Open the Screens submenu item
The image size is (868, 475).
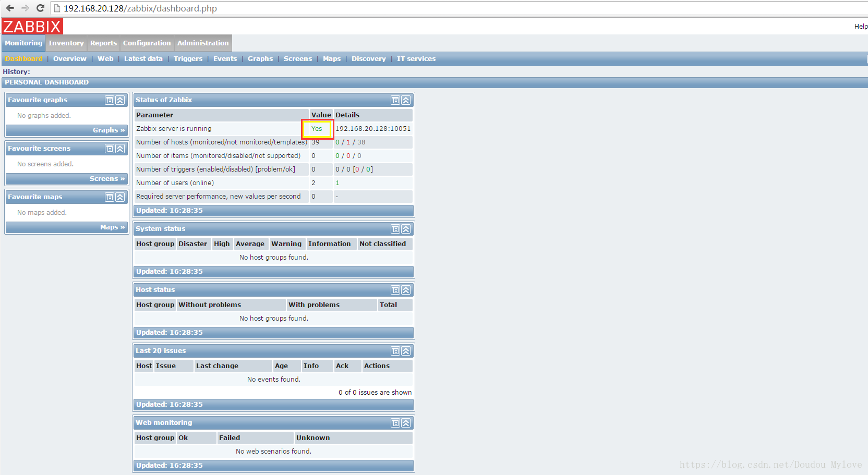coord(298,59)
